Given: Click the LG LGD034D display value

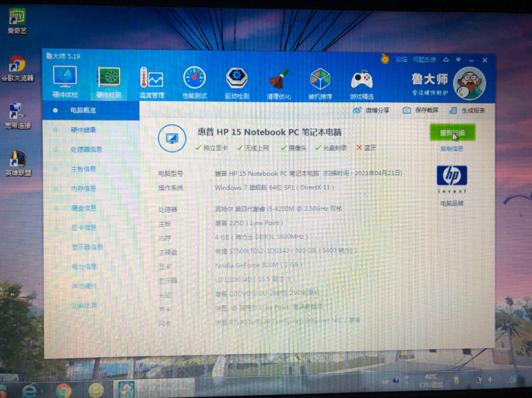Looking at the screenshot, I should click(x=252, y=280).
